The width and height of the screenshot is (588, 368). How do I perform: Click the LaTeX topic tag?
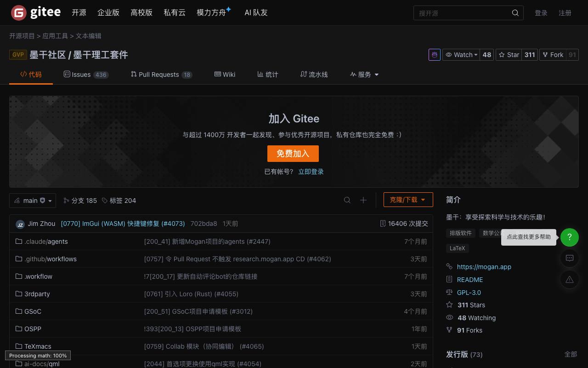457,248
